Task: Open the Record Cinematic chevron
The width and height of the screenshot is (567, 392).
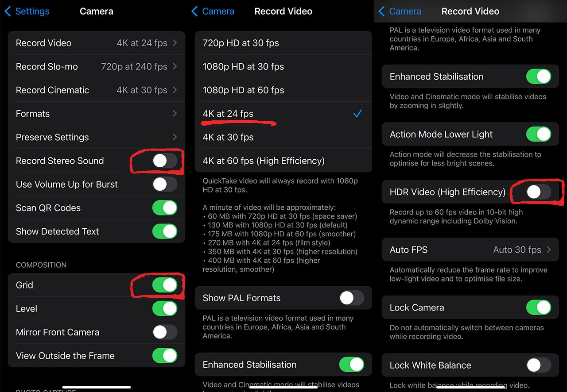Action: pos(175,90)
